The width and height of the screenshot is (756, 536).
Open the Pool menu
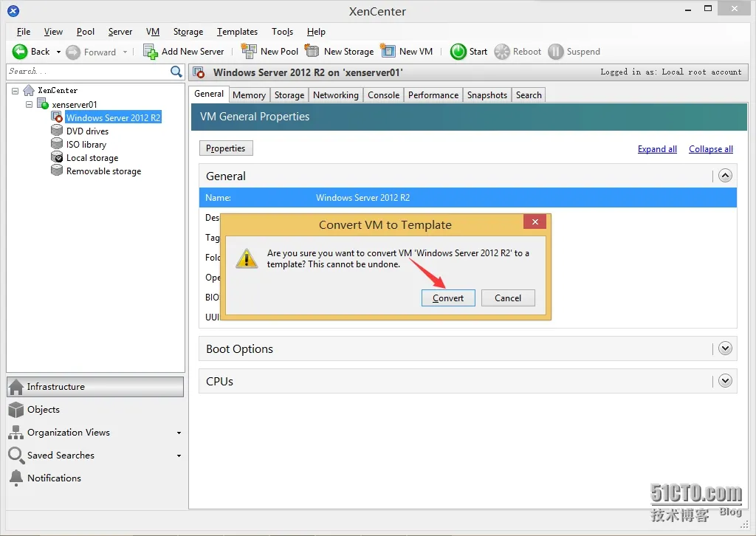(86, 32)
